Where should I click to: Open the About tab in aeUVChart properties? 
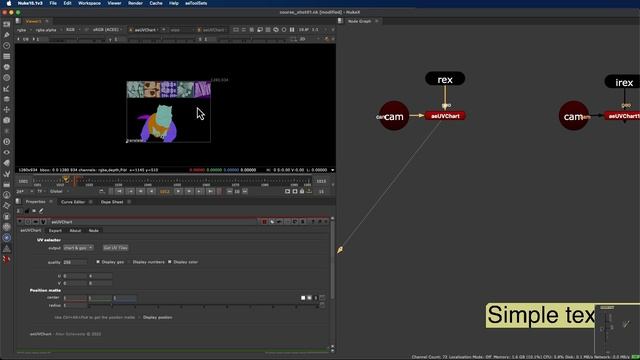[75, 231]
